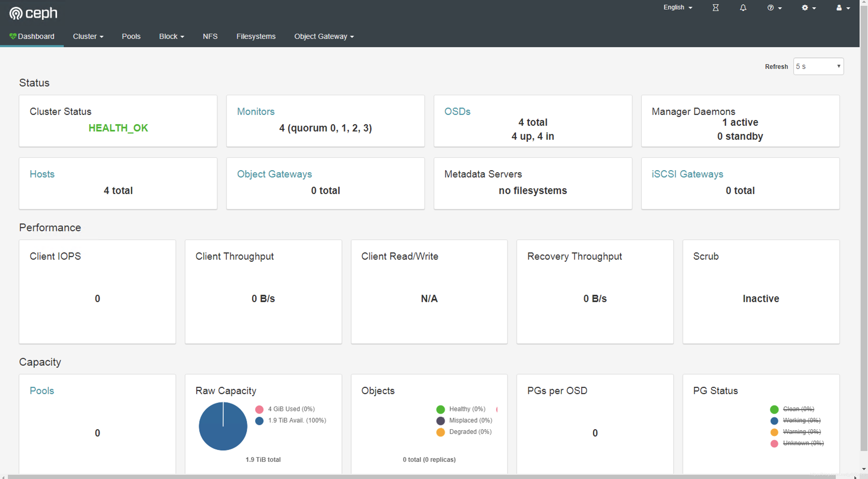Toggle the Healthy objects legend item
Viewport: 868px width, 479px height.
[467, 409]
